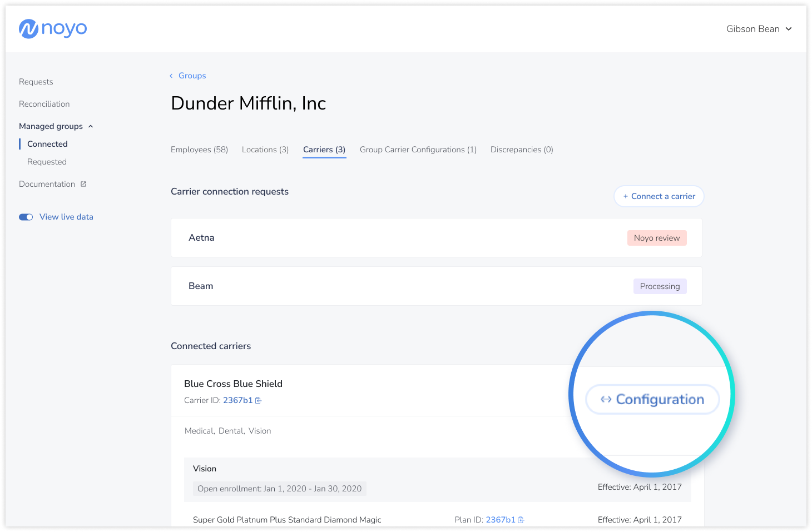Open Gibson Bean user dropdown
This screenshot has height=532, width=812.
click(x=759, y=29)
